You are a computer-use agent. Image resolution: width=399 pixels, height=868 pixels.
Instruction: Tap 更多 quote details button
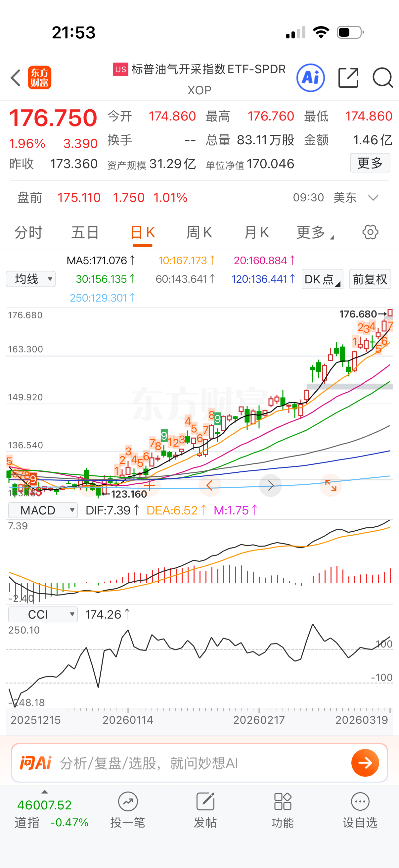(370, 163)
